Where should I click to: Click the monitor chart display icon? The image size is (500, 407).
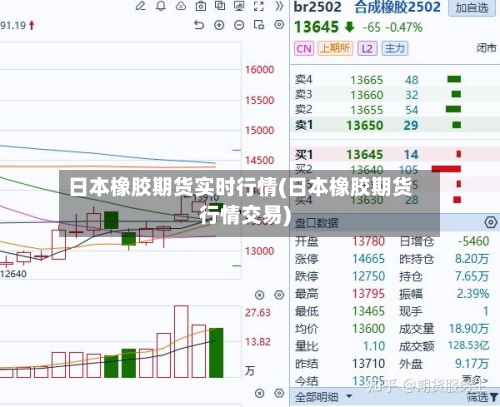pos(239,6)
